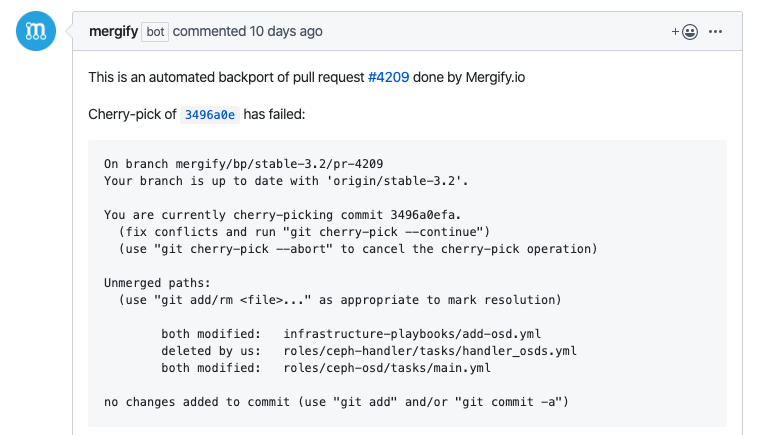Image resolution: width=761 pixels, height=435 pixels.
Task: Click the branch name mergify/bp/stable-3.2/pr-4209
Action: point(279,164)
